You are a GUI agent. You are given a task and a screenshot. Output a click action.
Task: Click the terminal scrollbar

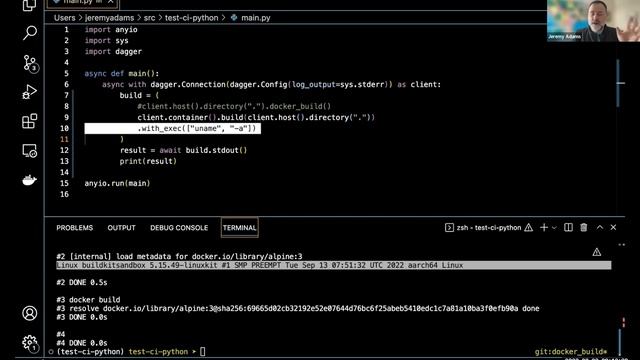[x=620, y=342]
